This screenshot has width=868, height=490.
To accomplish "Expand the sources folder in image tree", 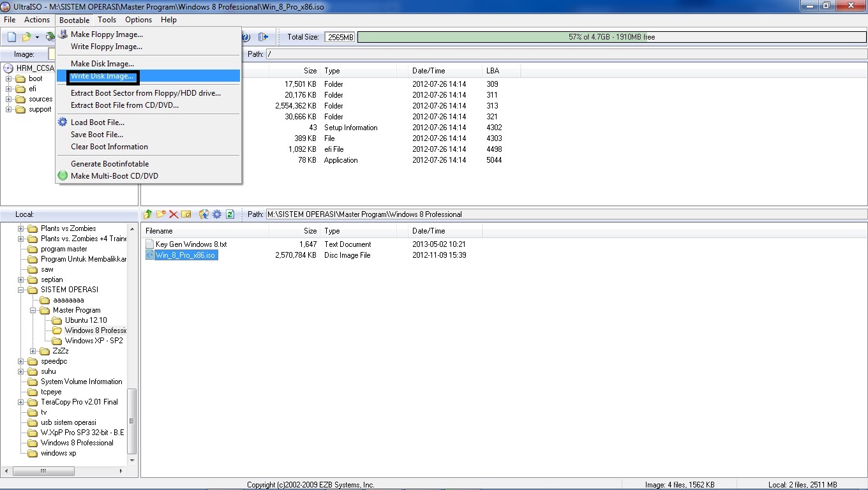I will [9, 100].
